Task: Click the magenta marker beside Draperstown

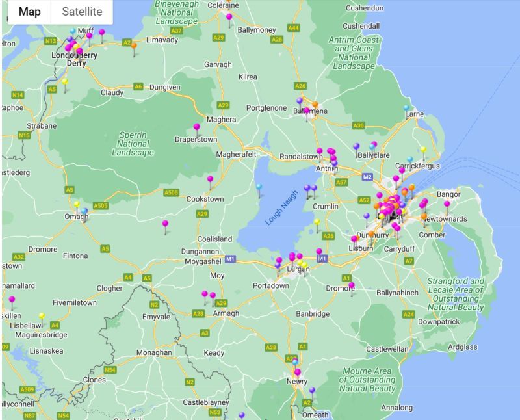Action: pos(196,127)
